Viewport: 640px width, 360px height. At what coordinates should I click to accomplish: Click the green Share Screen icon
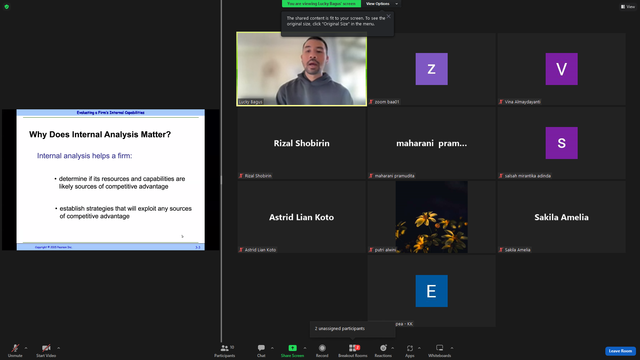[293, 348]
